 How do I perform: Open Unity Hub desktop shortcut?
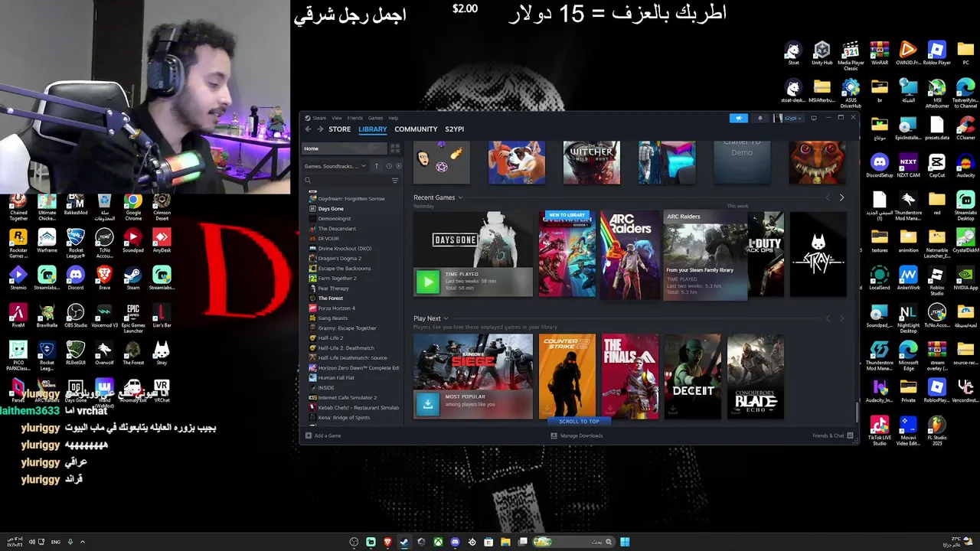822,53
